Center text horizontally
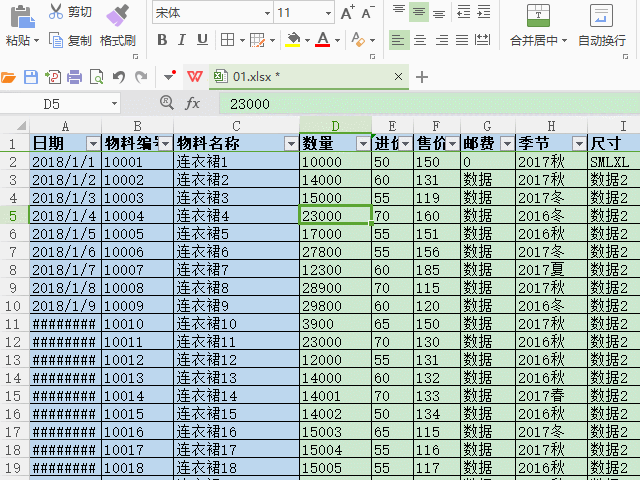640x480 pixels. tap(420, 40)
